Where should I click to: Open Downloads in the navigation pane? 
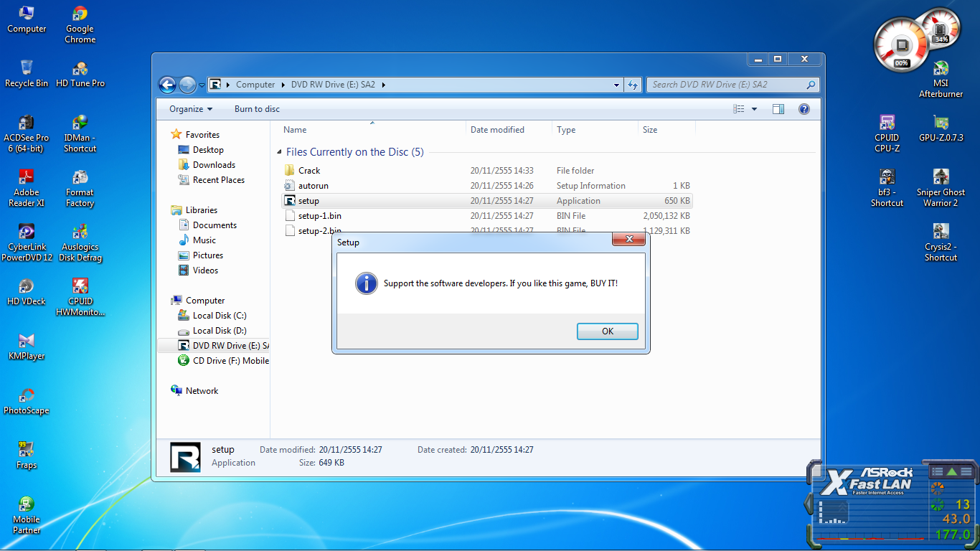(207, 165)
